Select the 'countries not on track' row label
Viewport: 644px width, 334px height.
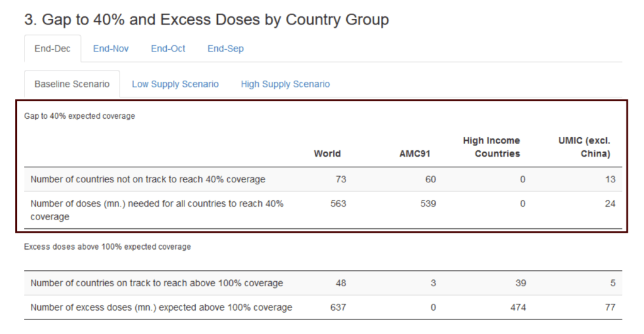click(x=148, y=179)
